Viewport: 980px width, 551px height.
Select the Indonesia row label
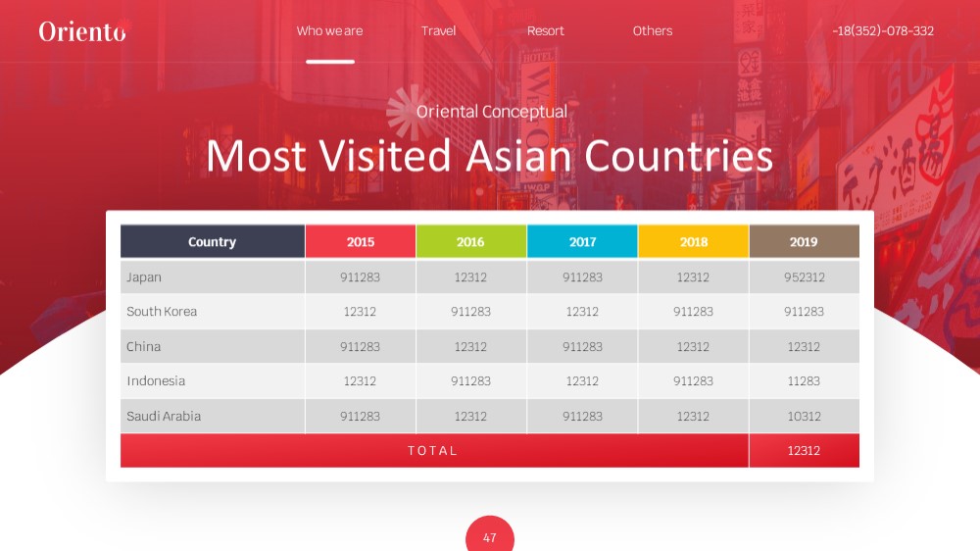pos(156,380)
